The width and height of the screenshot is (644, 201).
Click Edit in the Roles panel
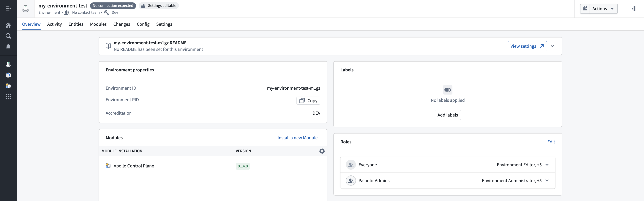551,142
